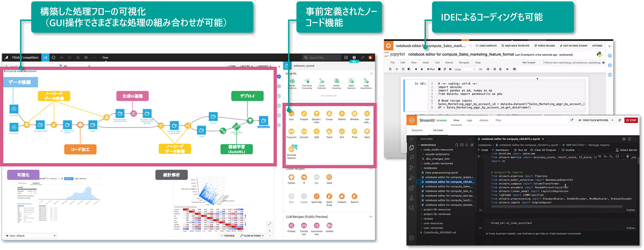Choose the Summarize text LLM recipe
Screen dimensions: 644x250
(317, 226)
